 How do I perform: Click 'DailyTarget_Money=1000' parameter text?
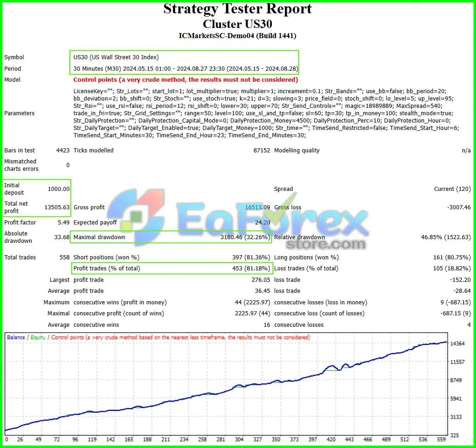click(x=237, y=128)
